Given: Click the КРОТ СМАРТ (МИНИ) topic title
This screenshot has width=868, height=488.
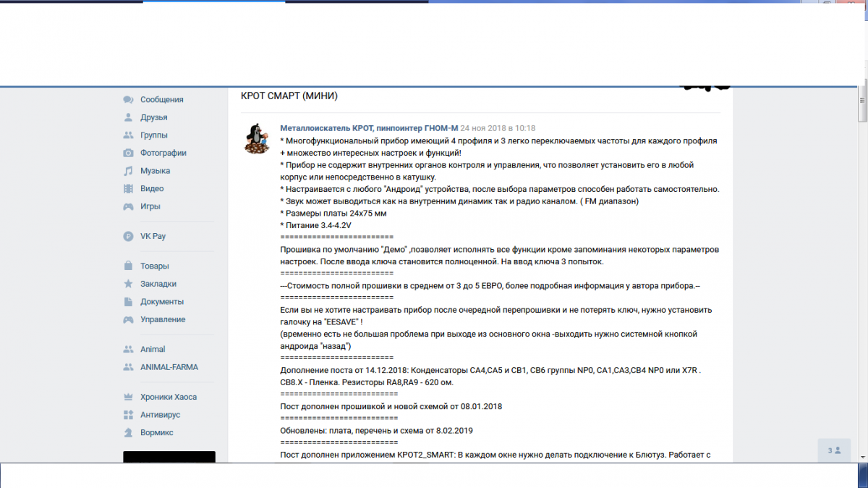Looking at the screenshot, I should point(289,96).
